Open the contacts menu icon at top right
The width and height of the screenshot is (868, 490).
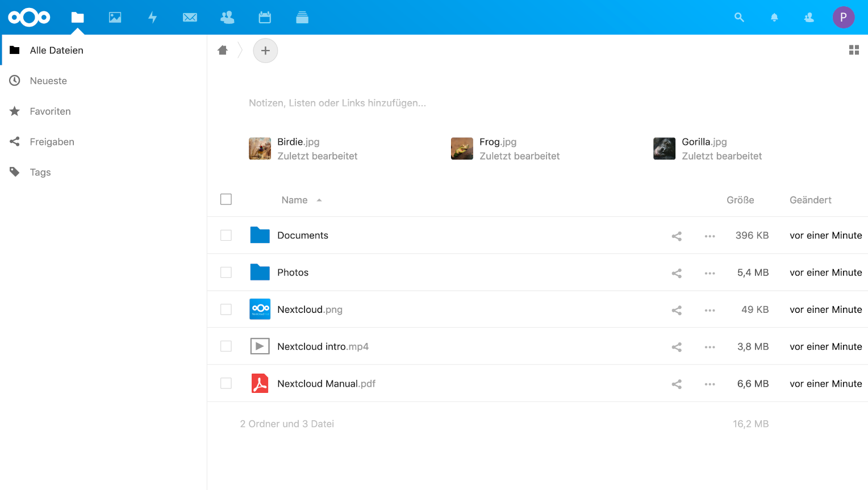coord(809,18)
